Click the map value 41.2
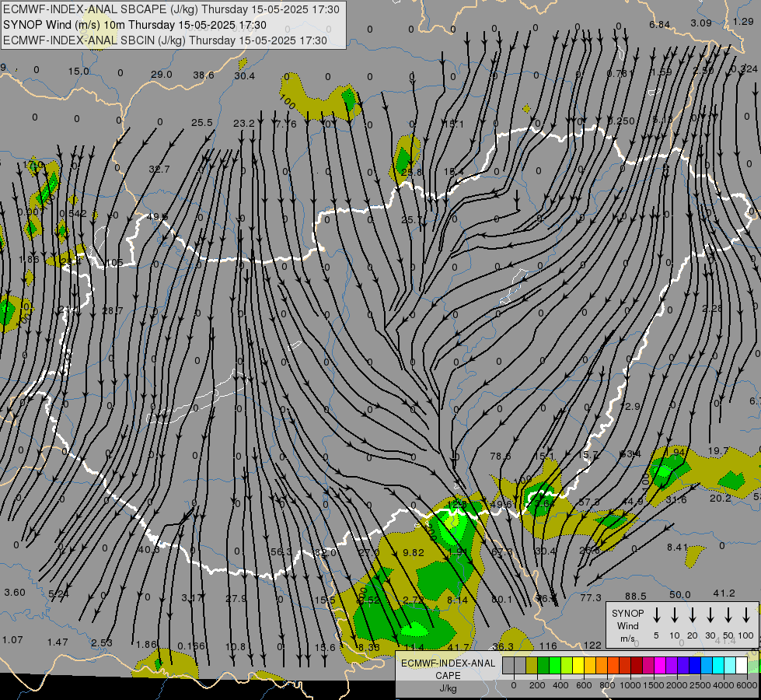761x700 pixels. (x=724, y=593)
